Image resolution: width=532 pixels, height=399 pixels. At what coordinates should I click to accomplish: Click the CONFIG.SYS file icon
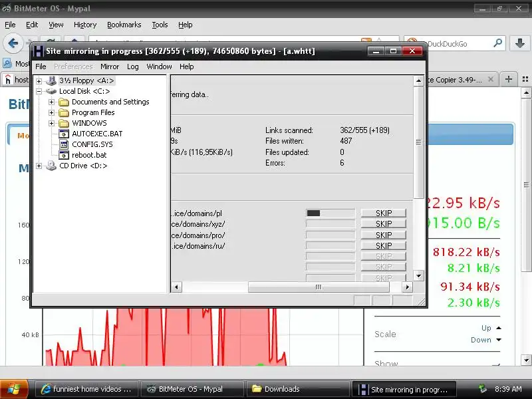pyautogui.click(x=64, y=144)
